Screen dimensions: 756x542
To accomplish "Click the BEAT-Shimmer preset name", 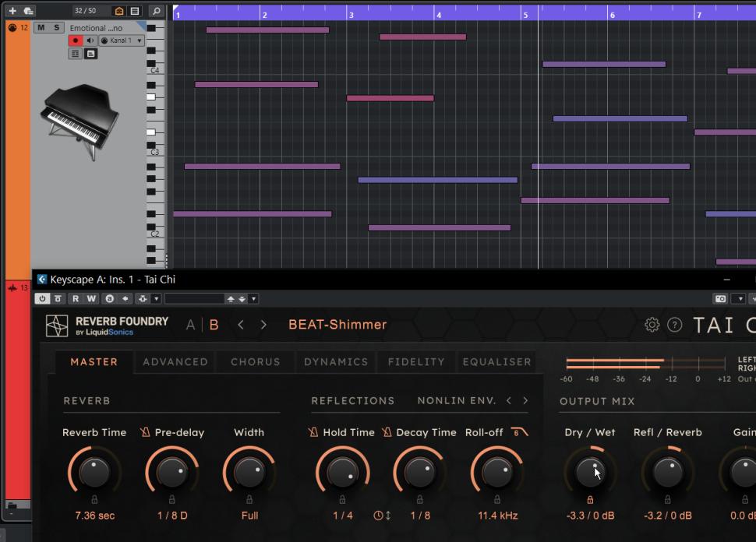I will coord(337,325).
